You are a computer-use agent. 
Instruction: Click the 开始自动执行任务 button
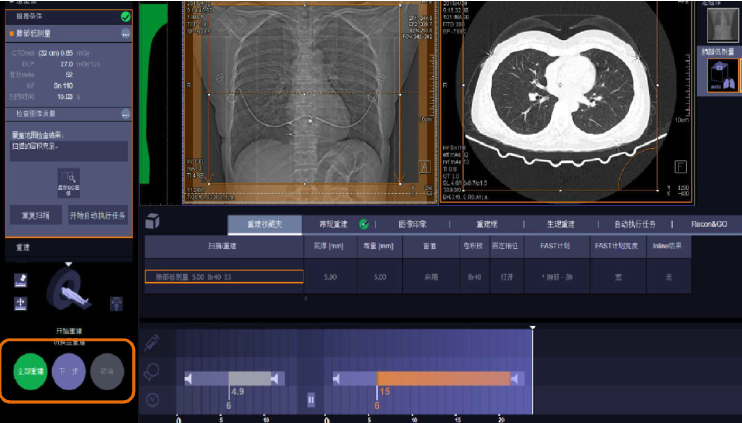click(97, 215)
